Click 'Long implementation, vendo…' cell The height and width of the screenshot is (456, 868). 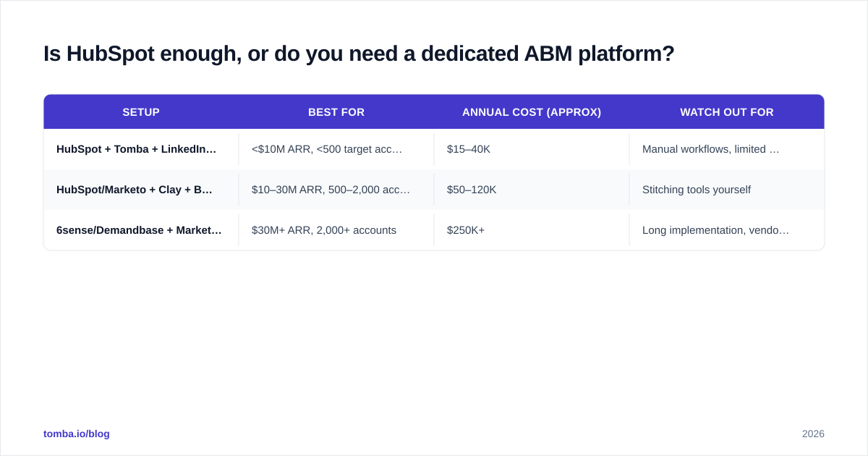(x=727, y=230)
